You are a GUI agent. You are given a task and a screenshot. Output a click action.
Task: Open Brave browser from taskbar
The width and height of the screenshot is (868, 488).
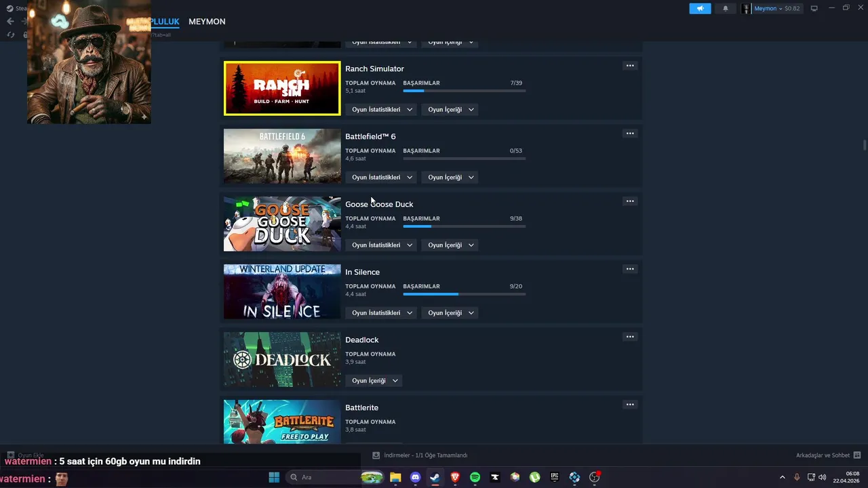[x=455, y=477]
